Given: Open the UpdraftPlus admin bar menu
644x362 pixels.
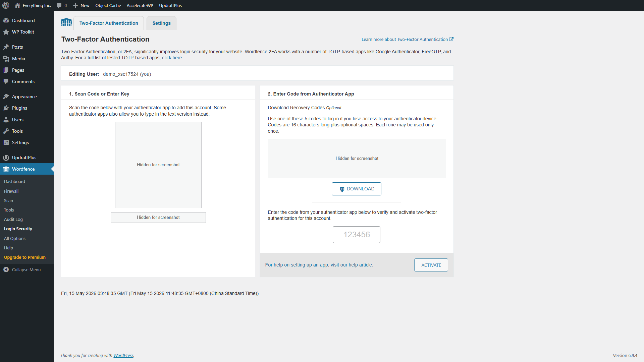Looking at the screenshot, I should [x=170, y=5].
